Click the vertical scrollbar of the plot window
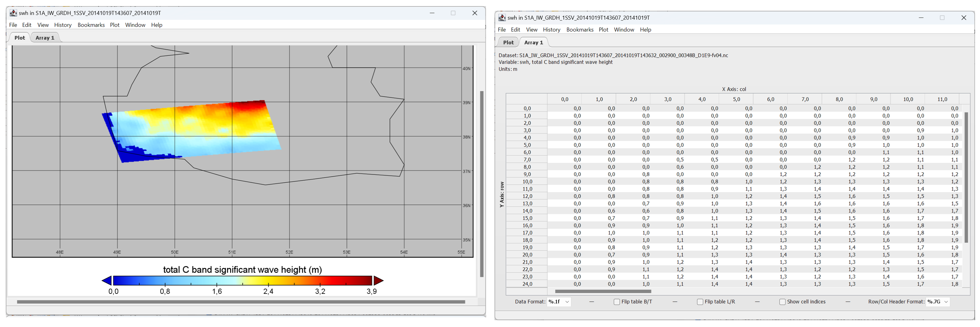The image size is (980, 327). (x=482, y=184)
